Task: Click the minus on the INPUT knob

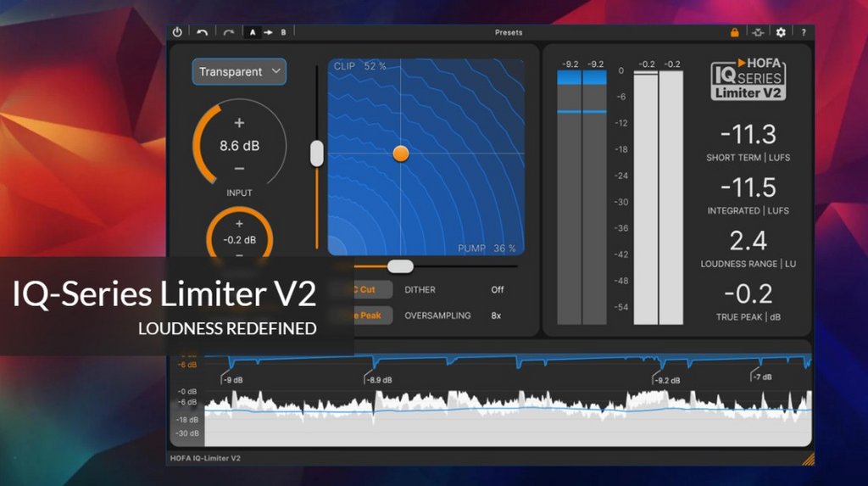Action: [239, 169]
